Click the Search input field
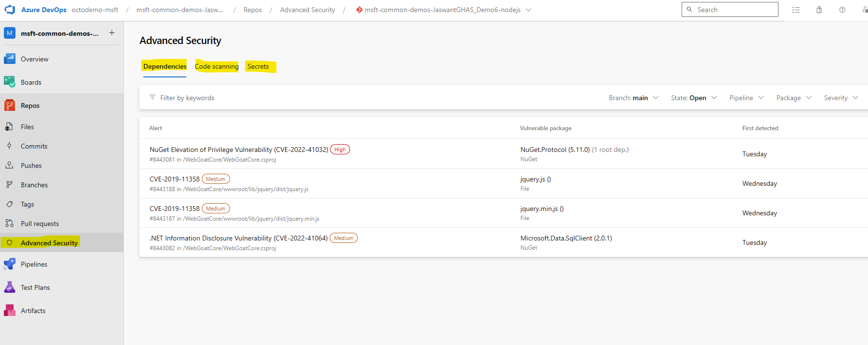The width and height of the screenshot is (868, 345). click(x=730, y=10)
